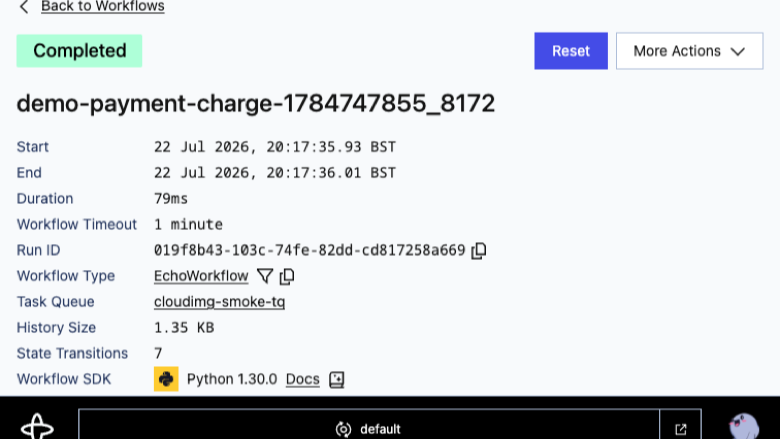Image resolution: width=780 pixels, height=439 pixels.
Task: Open the EchoWorkflow type link
Action: point(201,276)
